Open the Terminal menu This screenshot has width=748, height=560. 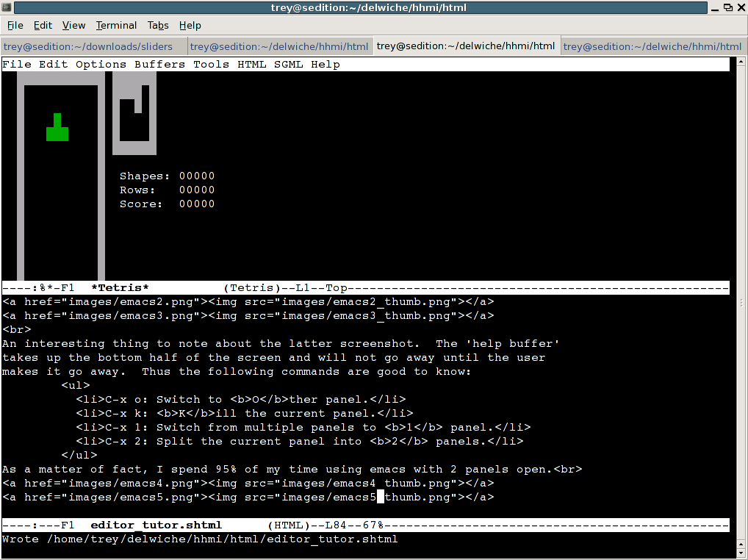click(x=116, y=25)
